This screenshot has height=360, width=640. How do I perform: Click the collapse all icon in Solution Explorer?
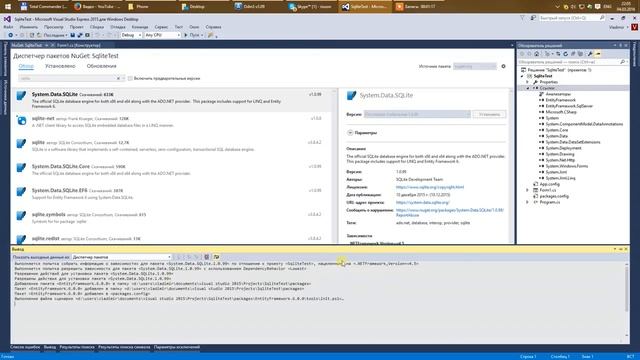[573, 54]
